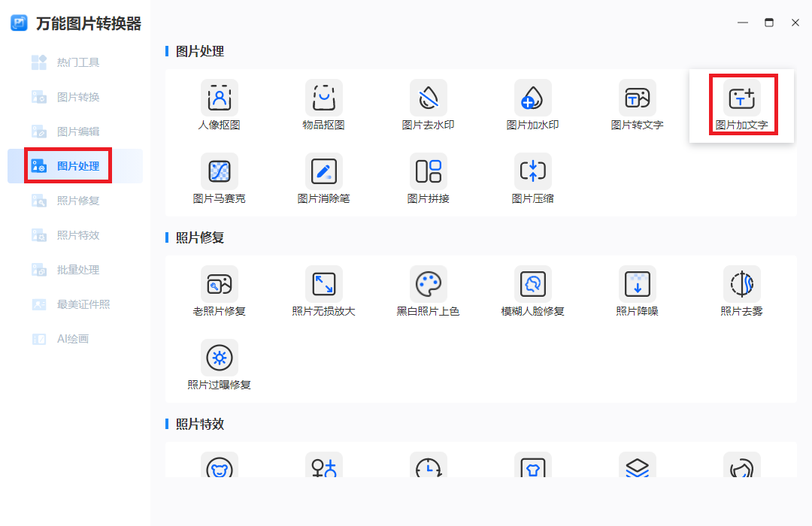Launch the 模糊人脸修复 blurry face repair tool
This screenshot has width=812, height=526.
(x=533, y=292)
